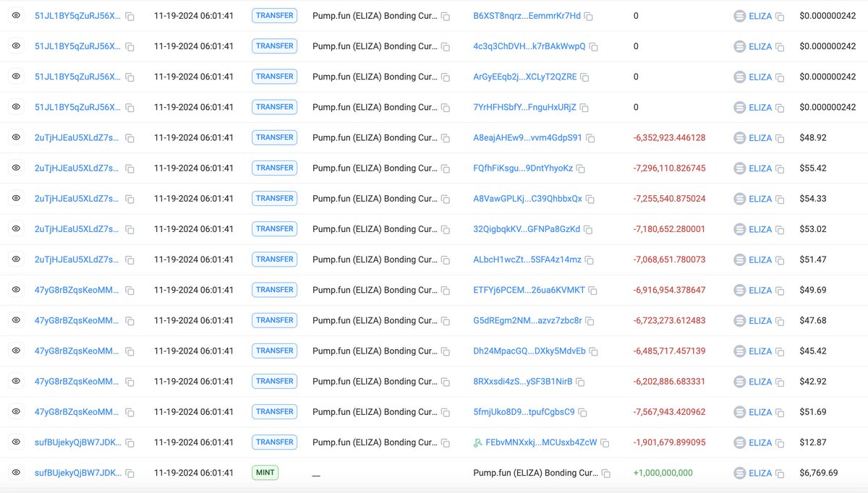
Task: Copy the G5dREgm2NM...azvz7zbc8r address
Action: click(590, 321)
